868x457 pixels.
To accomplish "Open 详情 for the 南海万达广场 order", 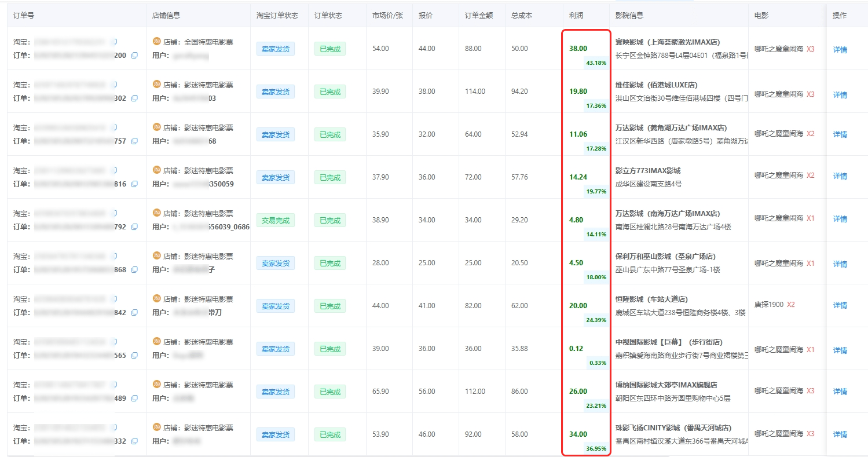I will (840, 219).
